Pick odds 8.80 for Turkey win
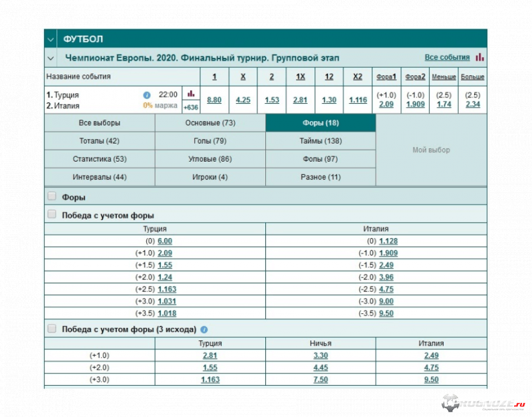 pyautogui.click(x=214, y=100)
